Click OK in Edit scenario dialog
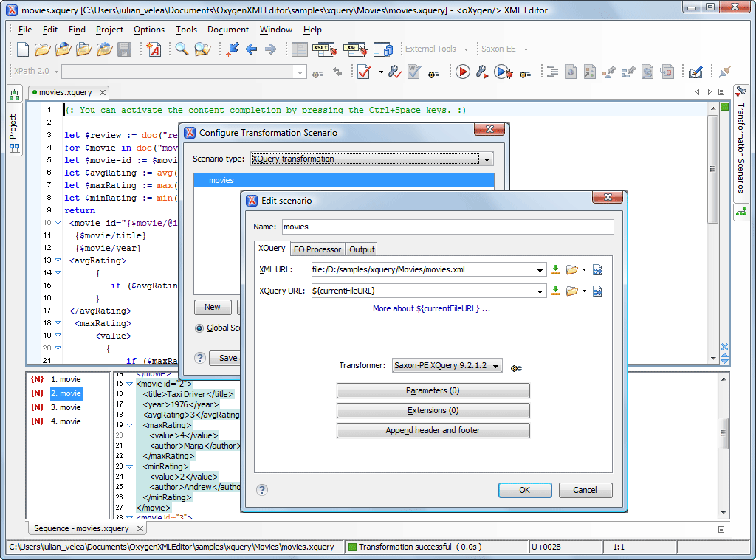756x560 pixels. (x=525, y=490)
